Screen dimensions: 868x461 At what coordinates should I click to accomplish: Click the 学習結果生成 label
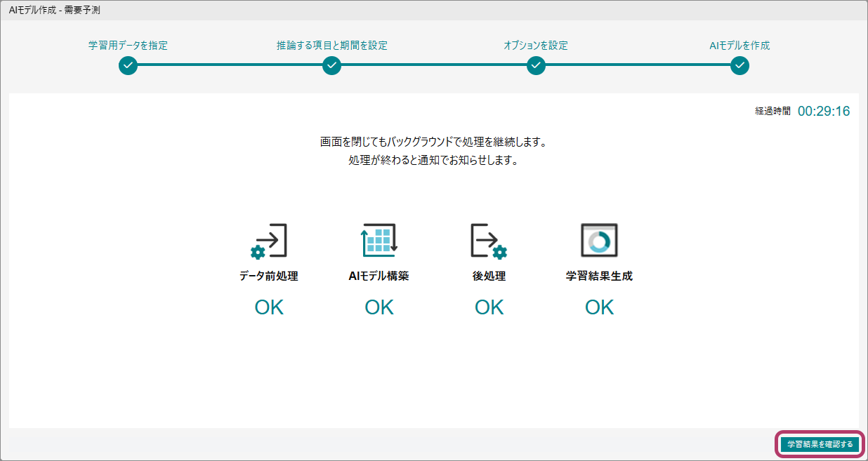(x=599, y=276)
